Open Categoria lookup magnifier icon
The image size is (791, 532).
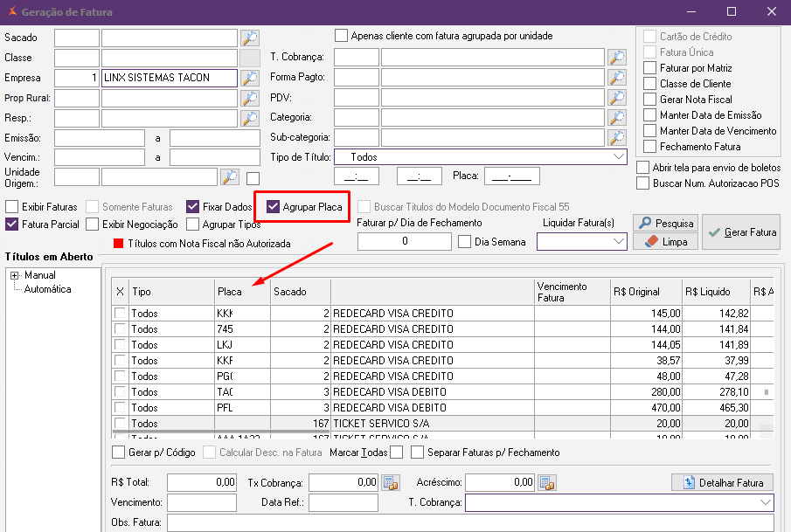point(617,117)
